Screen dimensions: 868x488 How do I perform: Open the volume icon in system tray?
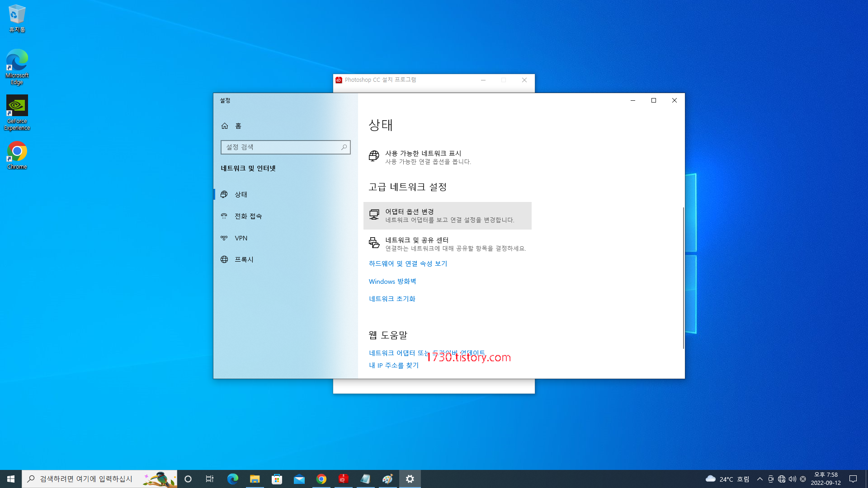pos(792,479)
